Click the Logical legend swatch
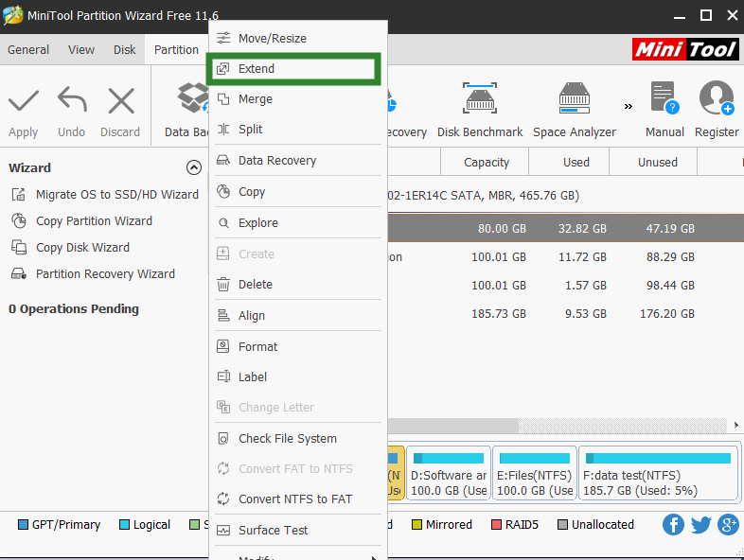The image size is (744, 560). click(124, 524)
